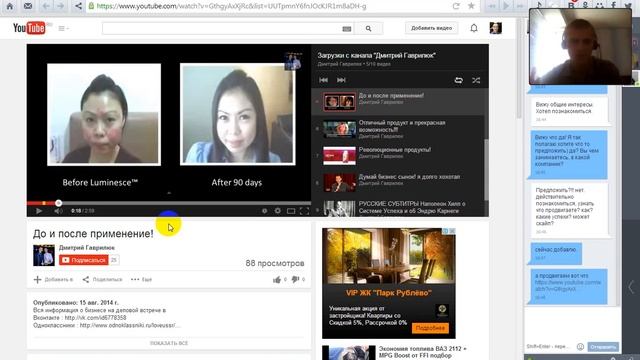The height and width of the screenshot is (360, 640).
Task: Open the YouTube account avatar
Action: 496,28
